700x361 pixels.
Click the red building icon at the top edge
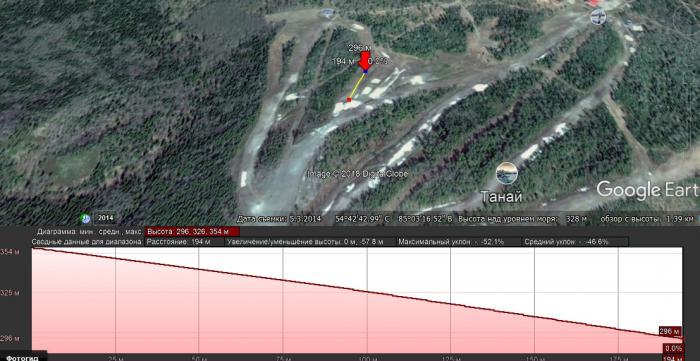592,3
